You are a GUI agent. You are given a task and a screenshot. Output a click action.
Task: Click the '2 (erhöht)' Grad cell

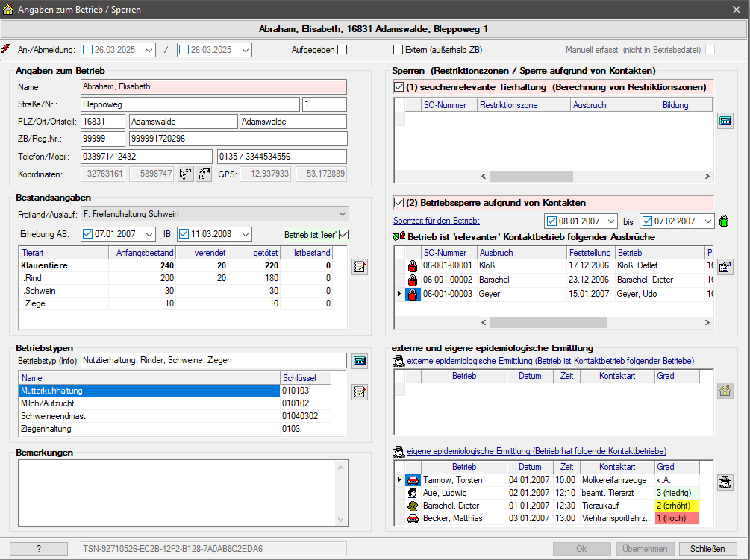pos(677,506)
